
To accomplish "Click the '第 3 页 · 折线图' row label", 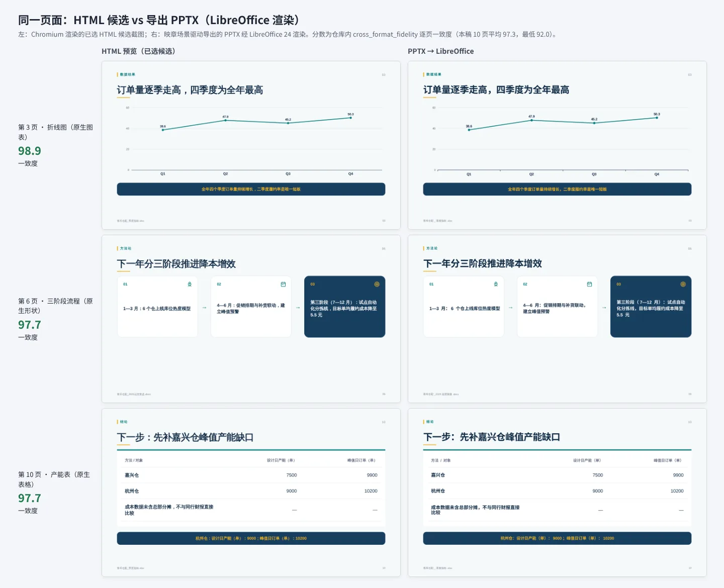I will pyautogui.click(x=55, y=132).
